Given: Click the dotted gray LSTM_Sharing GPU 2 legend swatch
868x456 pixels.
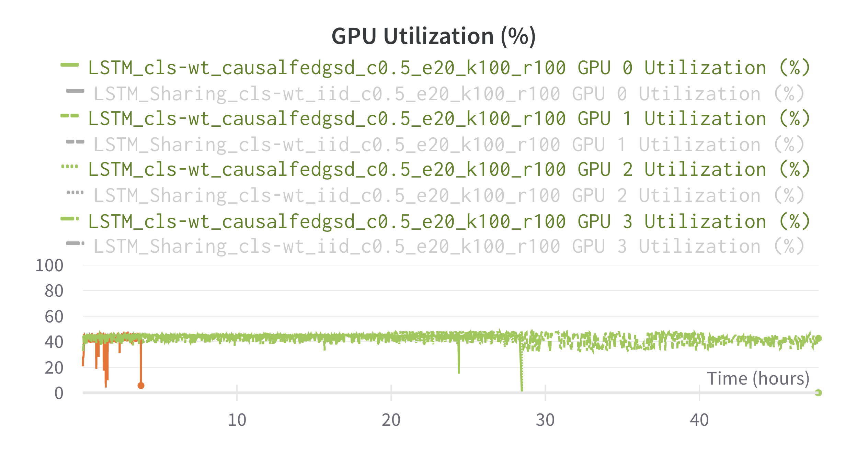Looking at the screenshot, I should pyautogui.click(x=75, y=193).
